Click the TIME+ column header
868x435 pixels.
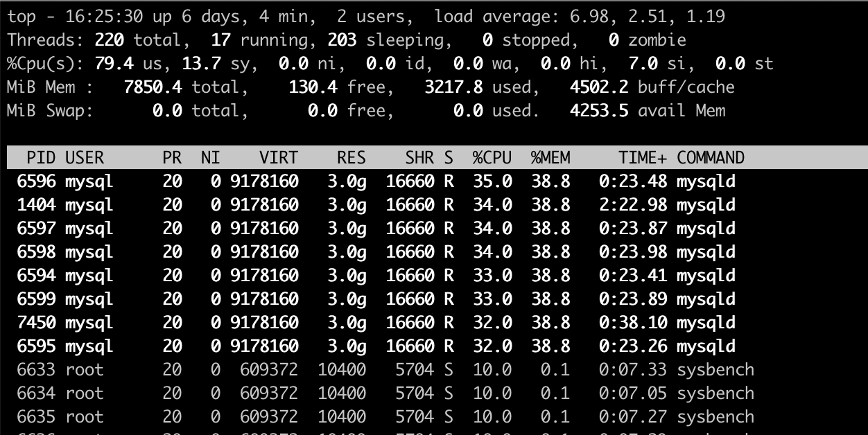pos(643,158)
